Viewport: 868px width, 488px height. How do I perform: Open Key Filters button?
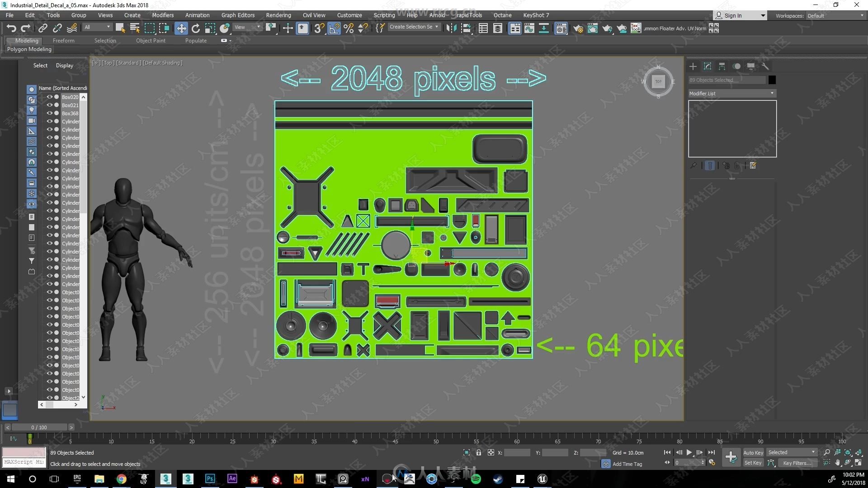(x=797, y=463)
